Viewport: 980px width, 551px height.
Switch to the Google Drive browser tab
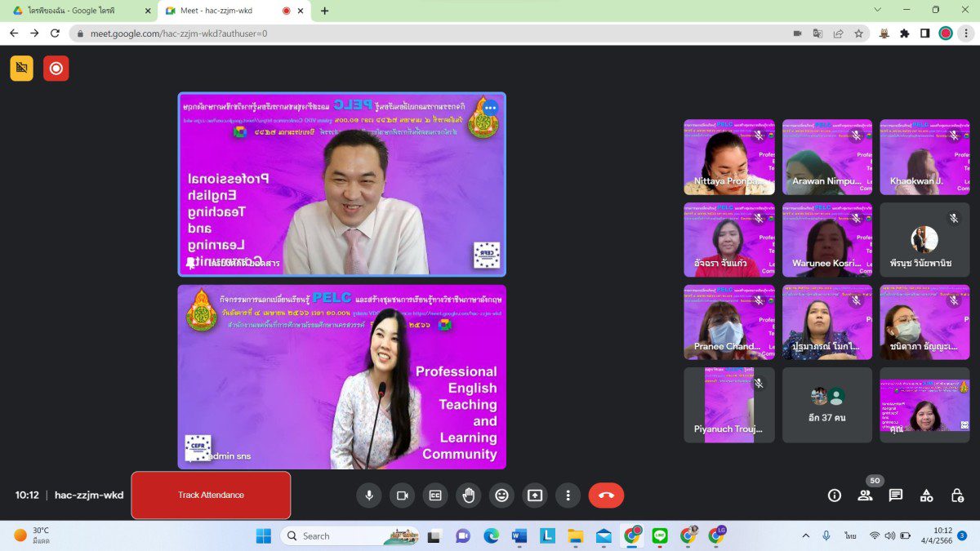(x=78, y=11)
